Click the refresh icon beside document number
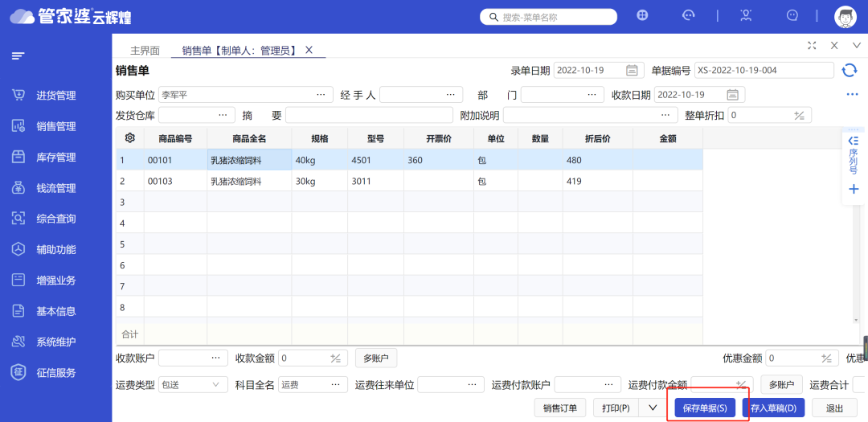 coord(849,71)
